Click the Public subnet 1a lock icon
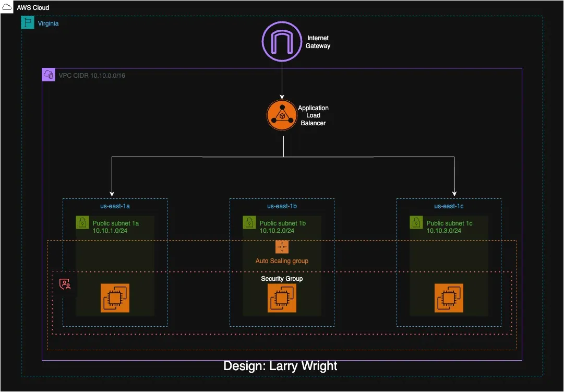 point(82,223)
